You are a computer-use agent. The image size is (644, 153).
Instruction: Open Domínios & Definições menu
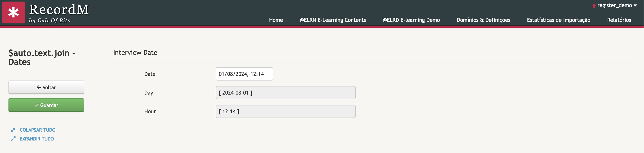coord(483,20)
